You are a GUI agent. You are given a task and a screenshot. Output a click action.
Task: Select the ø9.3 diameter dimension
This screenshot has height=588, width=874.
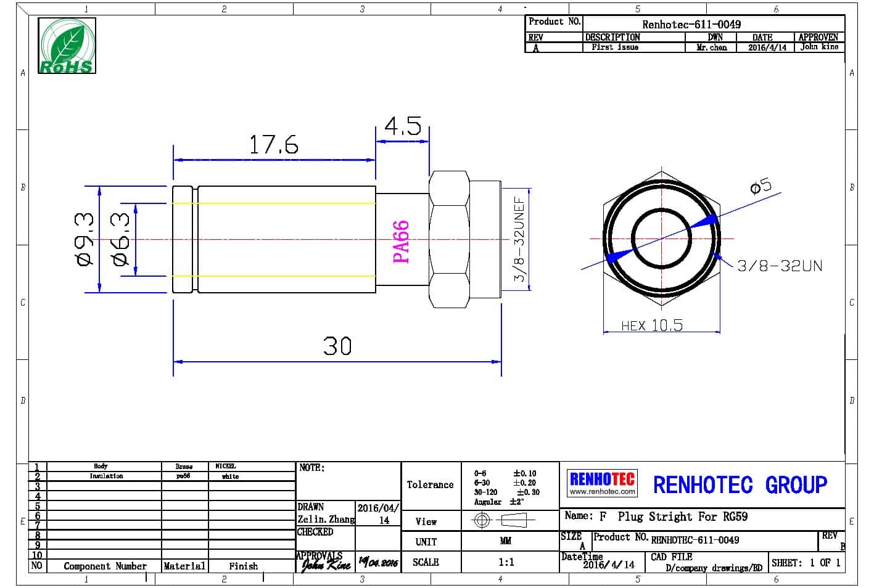pyautogui.click(x=85, y=239)
